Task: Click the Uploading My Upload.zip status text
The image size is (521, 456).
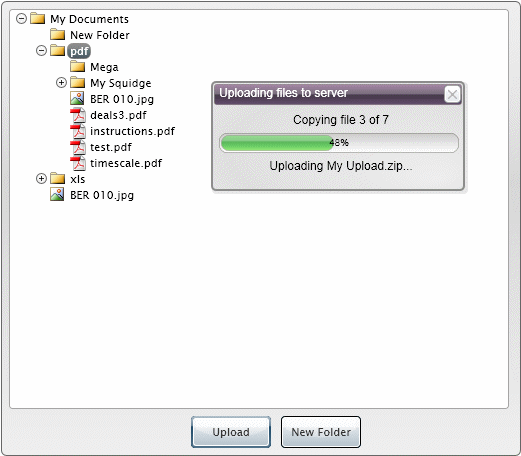Action: (x=341, y=166)
